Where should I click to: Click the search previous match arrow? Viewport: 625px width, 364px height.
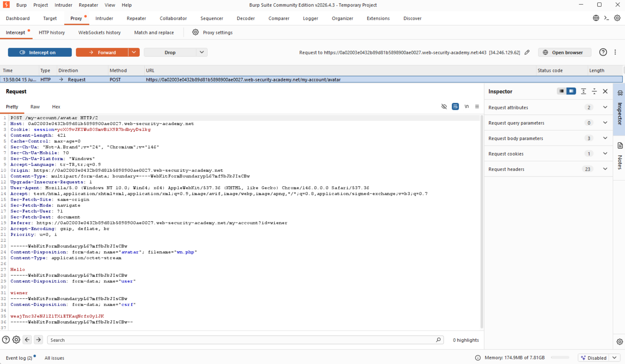[x=27, y=340]
